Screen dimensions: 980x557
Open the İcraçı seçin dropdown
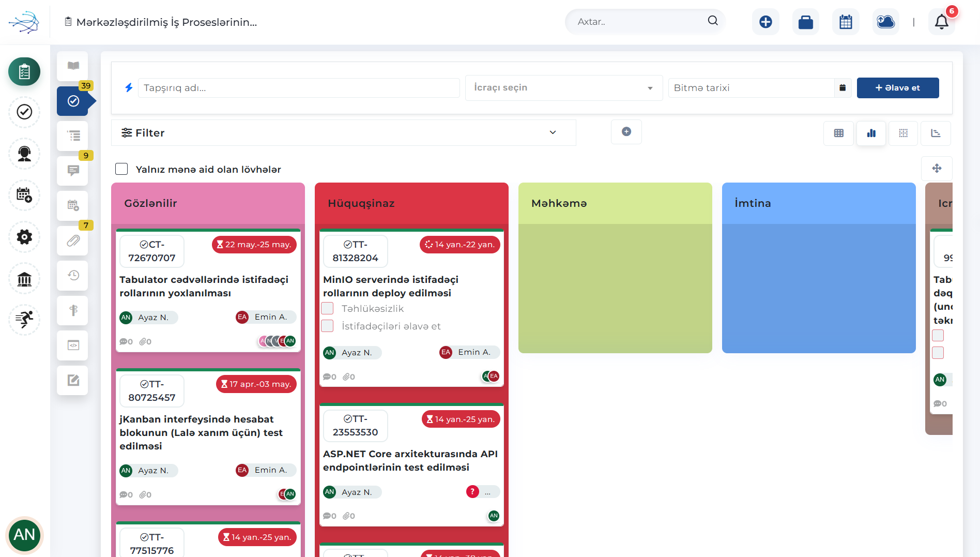(x=564, y=88)
